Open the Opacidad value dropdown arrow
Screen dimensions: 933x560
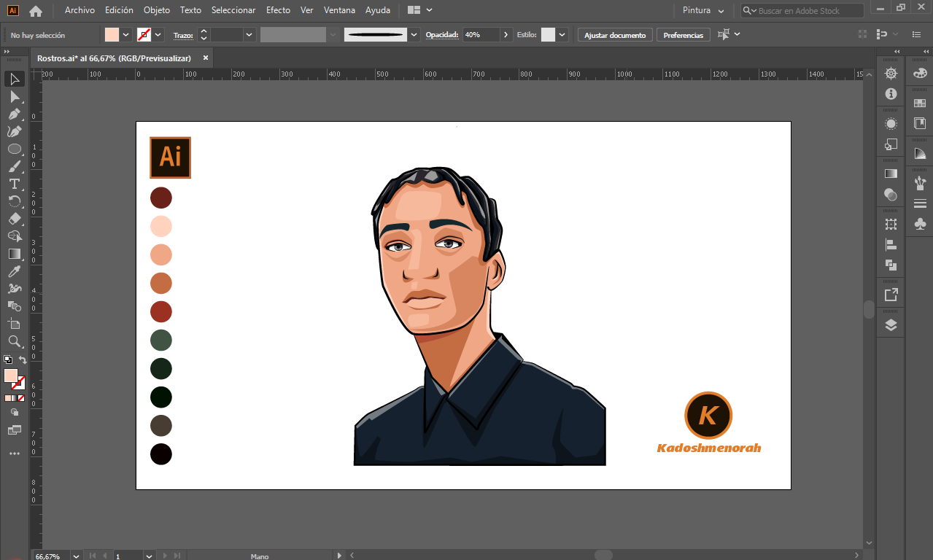tap(506, 35)
